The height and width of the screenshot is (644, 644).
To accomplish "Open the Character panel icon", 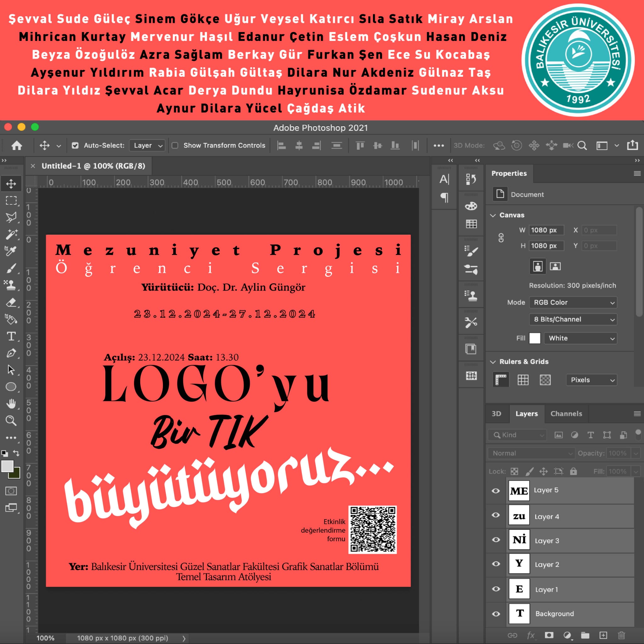I will pyautogui.click(x=444, y=179).
